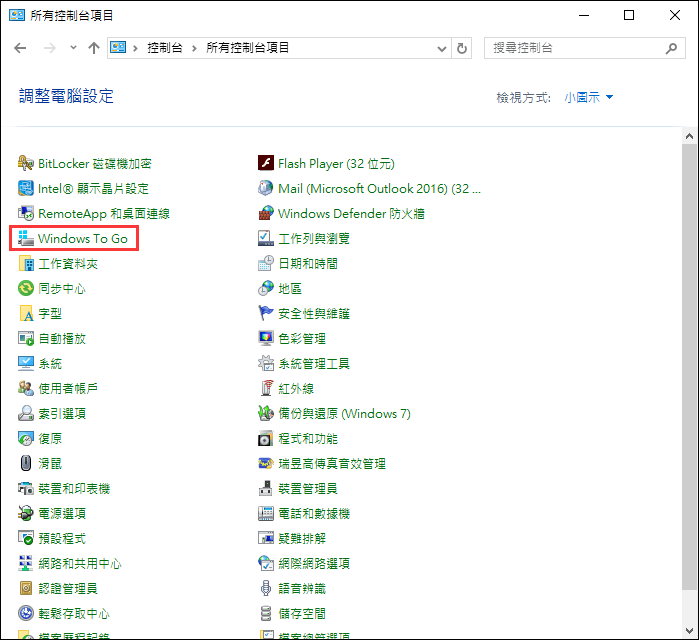Click the scrollbar down arrow
The width and height of the screenshot is (699, 640).
coord(689,631)
